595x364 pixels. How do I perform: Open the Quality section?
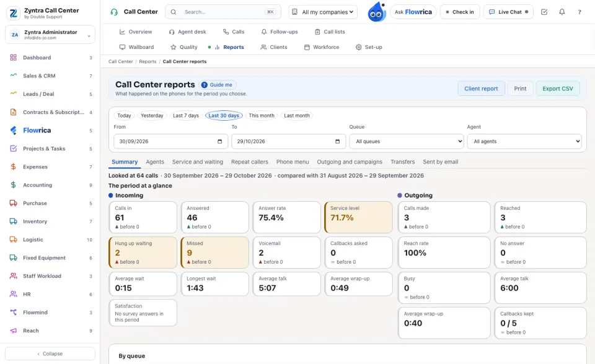tap(184, 47)
